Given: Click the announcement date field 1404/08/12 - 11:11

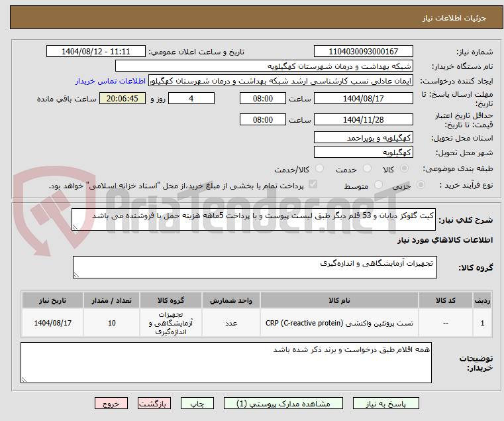Looking at the screenshot, I should click(x=96, y=52).
